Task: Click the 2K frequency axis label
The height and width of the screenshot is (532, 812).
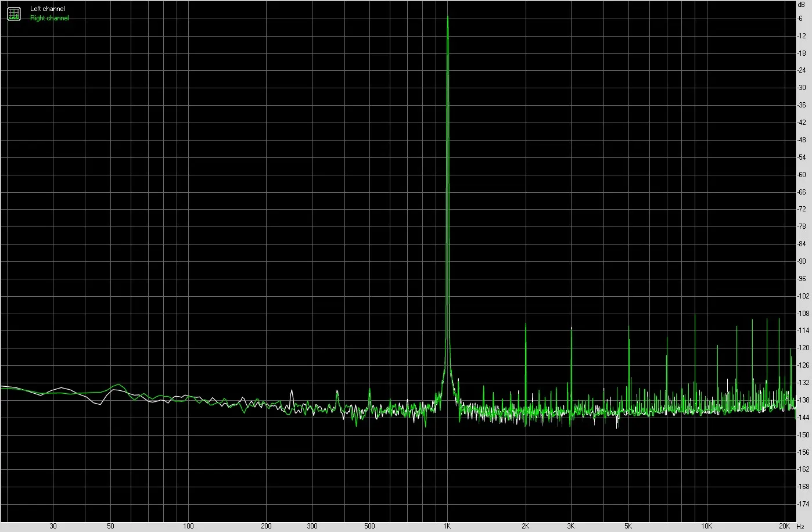Action: (x=525, y=526)
